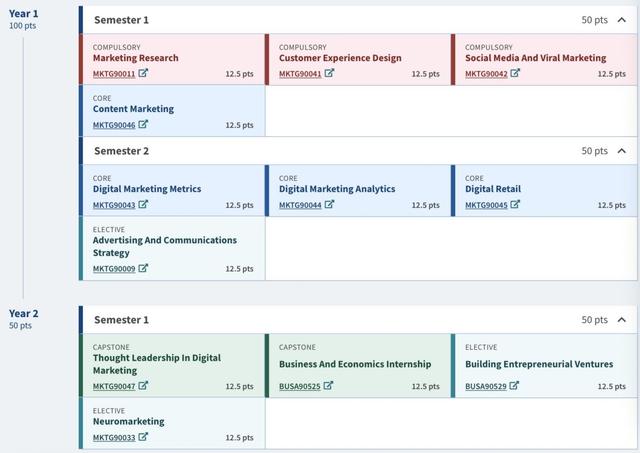Collapse Year 2 Semester 1 chevron
This screenshot has height=453, width=640.
pyautogui.click(x=621, y=320)
